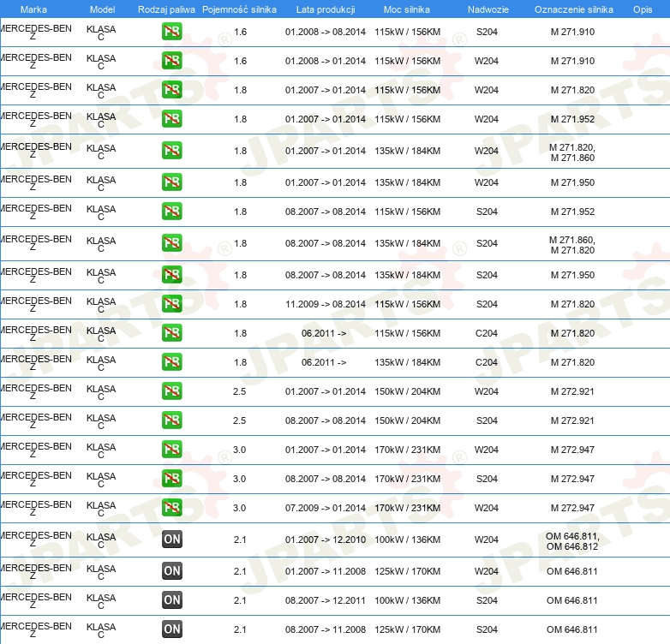
Task: Click the Opis column header
Action: pyautogui.click(x=643, y=9)
